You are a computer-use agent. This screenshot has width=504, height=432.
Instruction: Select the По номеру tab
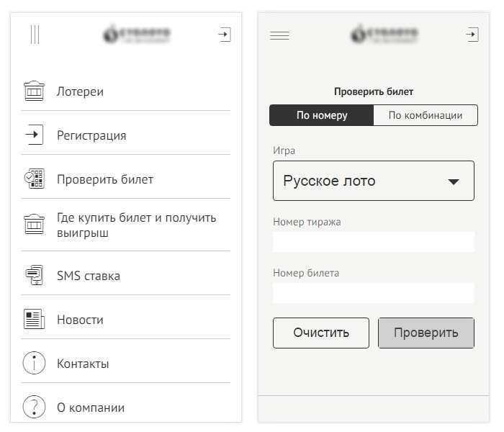point(322,115)
